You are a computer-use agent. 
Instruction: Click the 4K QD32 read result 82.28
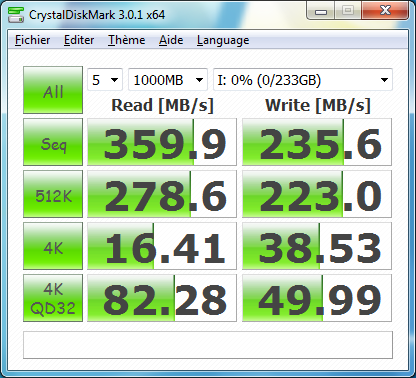click(x=162, y=298)
